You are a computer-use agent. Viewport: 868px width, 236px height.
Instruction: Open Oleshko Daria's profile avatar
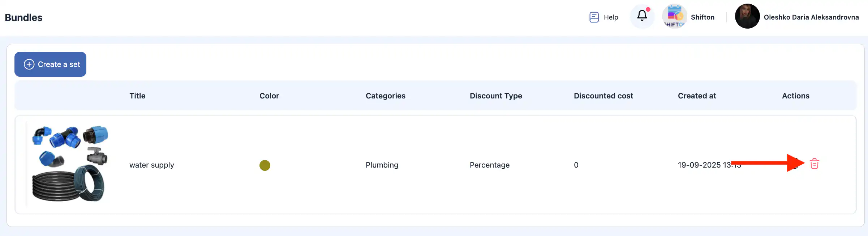pyautogui.click(x=747, y=16)
